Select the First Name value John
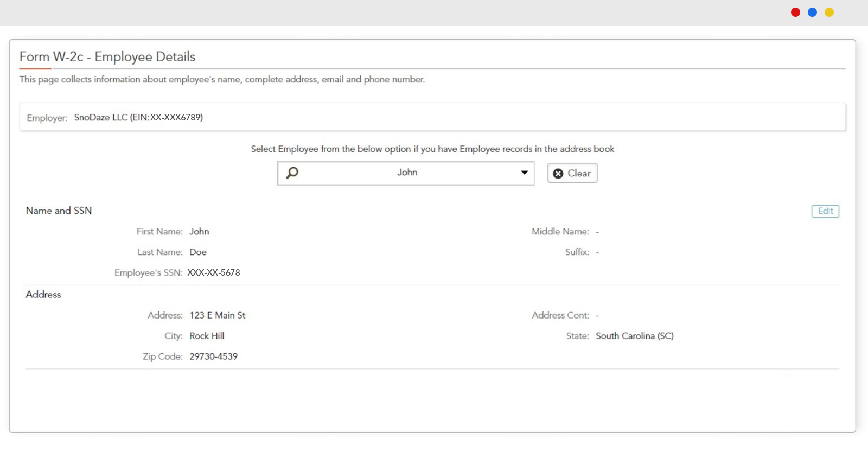This screenshot has height=452, width=868. (199, 232)
